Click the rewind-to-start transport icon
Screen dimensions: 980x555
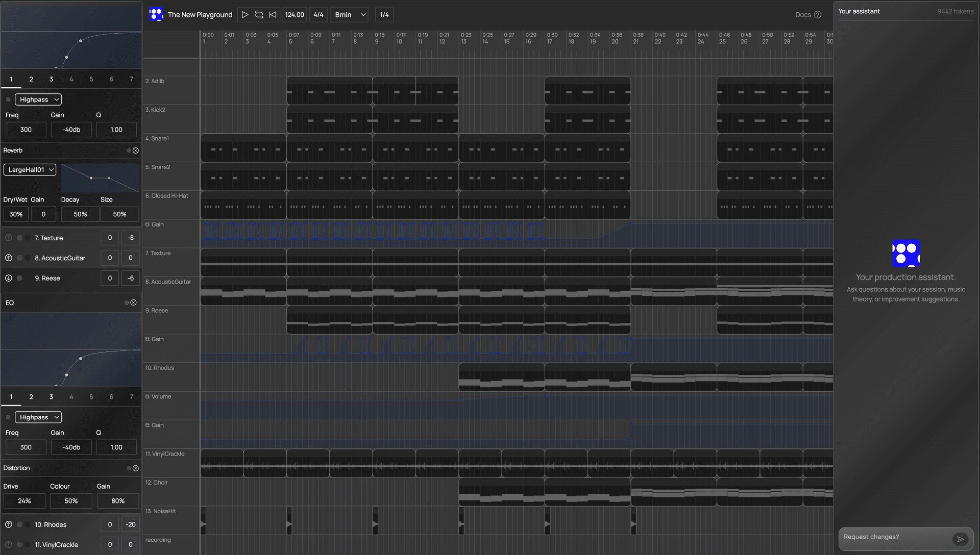coord(273,14)
